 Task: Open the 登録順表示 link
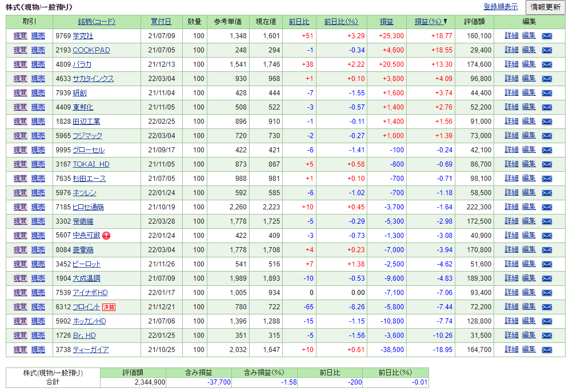tap(500, 7)
